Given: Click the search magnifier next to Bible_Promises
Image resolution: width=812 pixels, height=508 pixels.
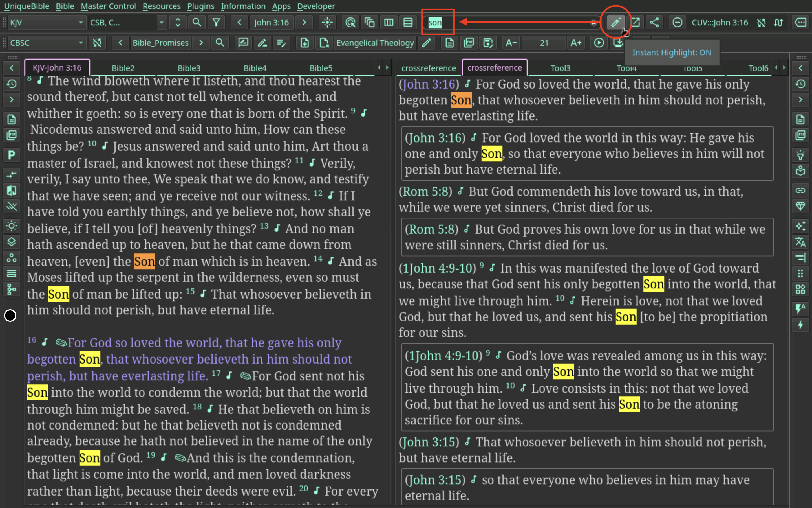Looking at the screenshot, I should (x=220, y=43).
